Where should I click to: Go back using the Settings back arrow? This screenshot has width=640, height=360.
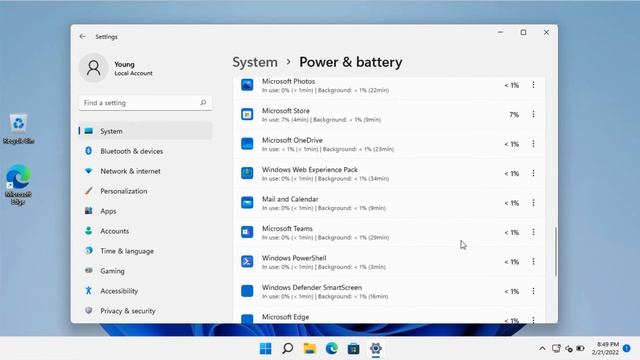(x=82, y=36)
